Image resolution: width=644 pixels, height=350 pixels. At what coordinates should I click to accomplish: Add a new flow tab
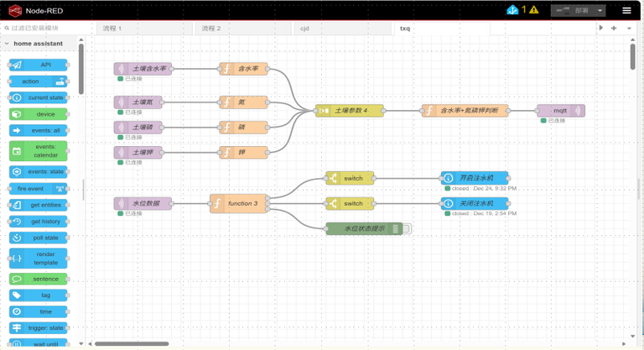coord(614,28)
